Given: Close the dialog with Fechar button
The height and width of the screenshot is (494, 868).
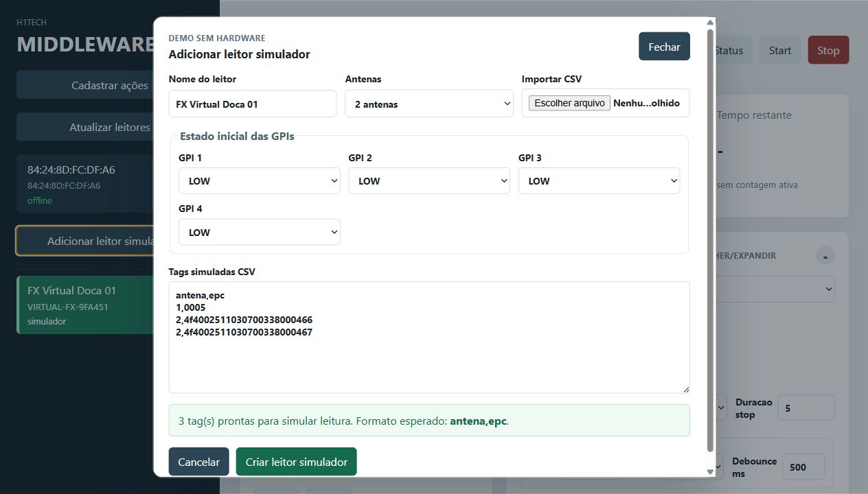Looking at the screenshot, I should click(664, 47).
